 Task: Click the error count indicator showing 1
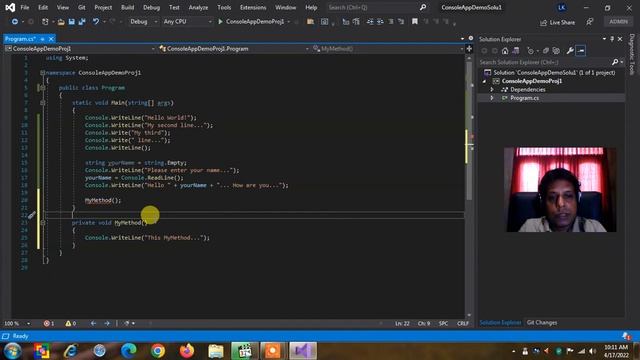coord(49,323)
